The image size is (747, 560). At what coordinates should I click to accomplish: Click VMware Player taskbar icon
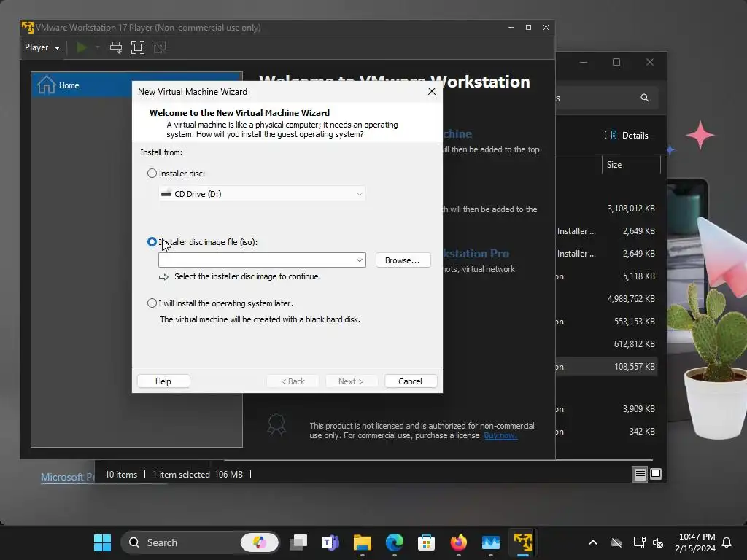(x=522, y=542)
